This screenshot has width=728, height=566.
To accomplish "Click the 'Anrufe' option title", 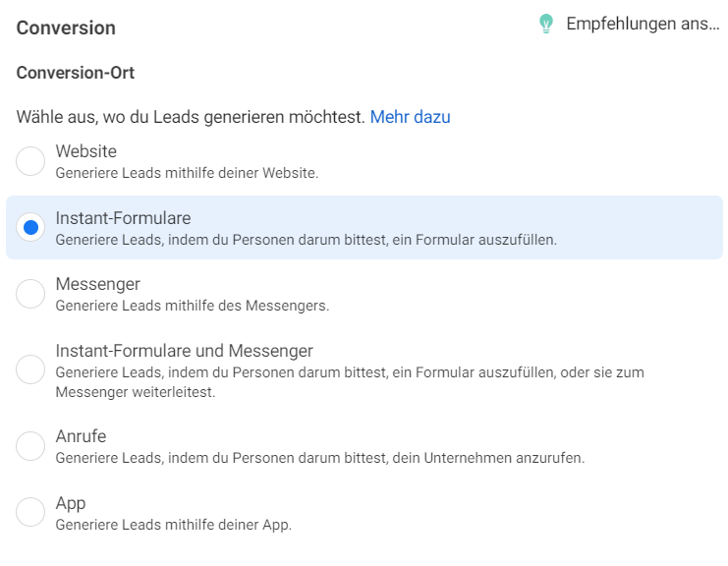I will point(81,436).
